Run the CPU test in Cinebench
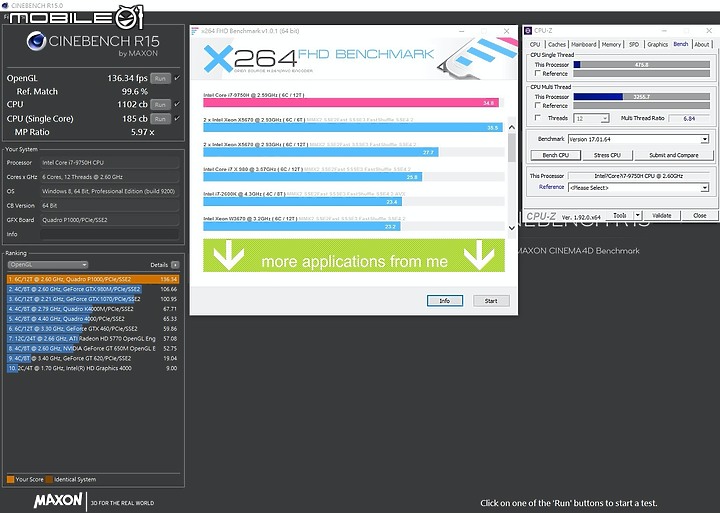The image size is (720, 513). pos(160,105)
